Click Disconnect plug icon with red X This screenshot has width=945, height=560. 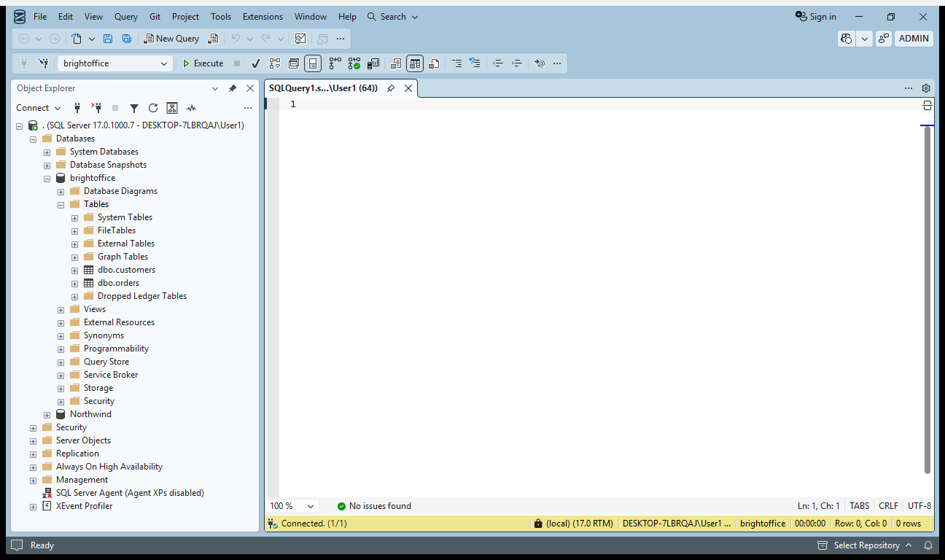point(96,108)
